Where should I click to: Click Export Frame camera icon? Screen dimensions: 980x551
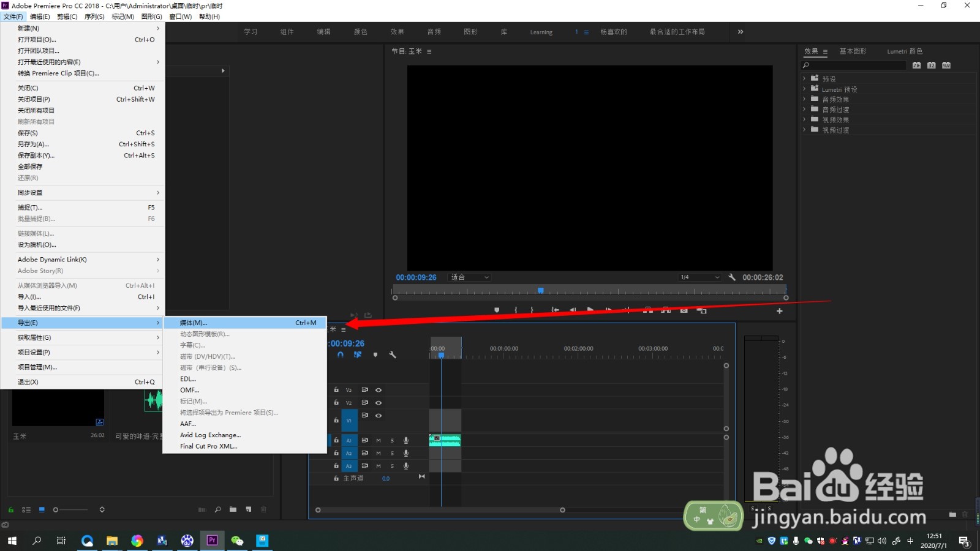(x=684, y=310)
